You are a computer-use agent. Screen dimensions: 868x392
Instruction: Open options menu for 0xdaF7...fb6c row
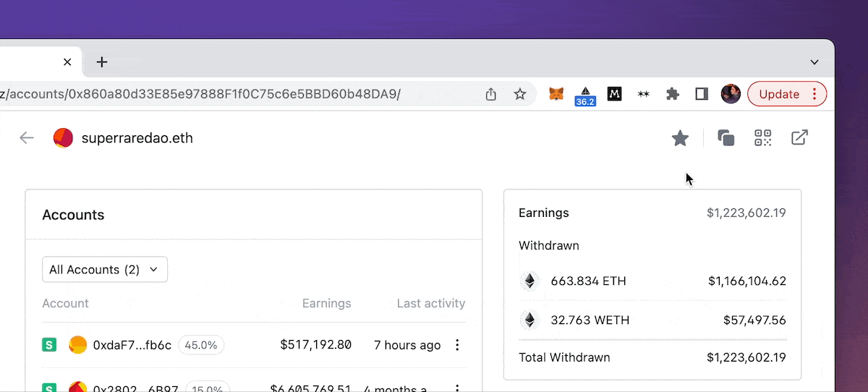[x=457, y=345]
